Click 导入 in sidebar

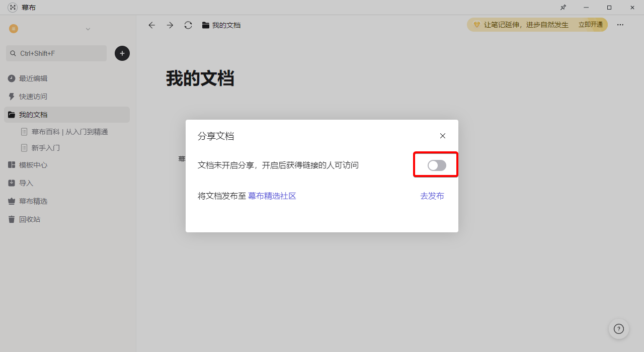pos(67,183)
